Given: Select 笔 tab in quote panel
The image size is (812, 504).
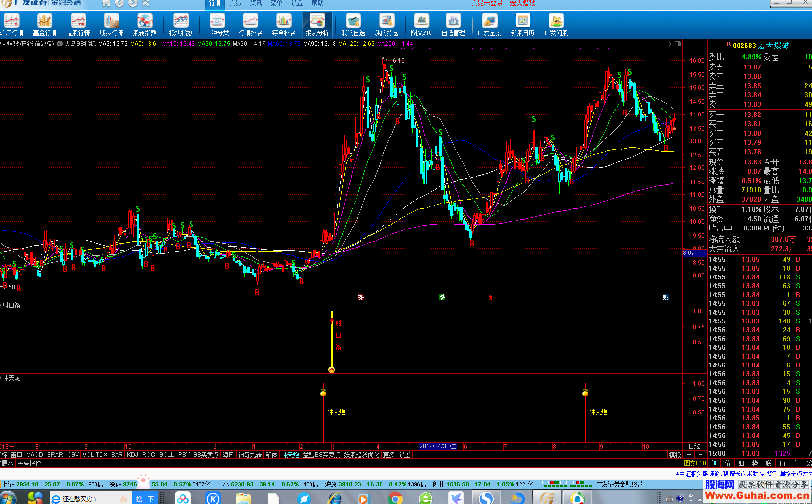Looking at the screenshot, I should [714, 463].
